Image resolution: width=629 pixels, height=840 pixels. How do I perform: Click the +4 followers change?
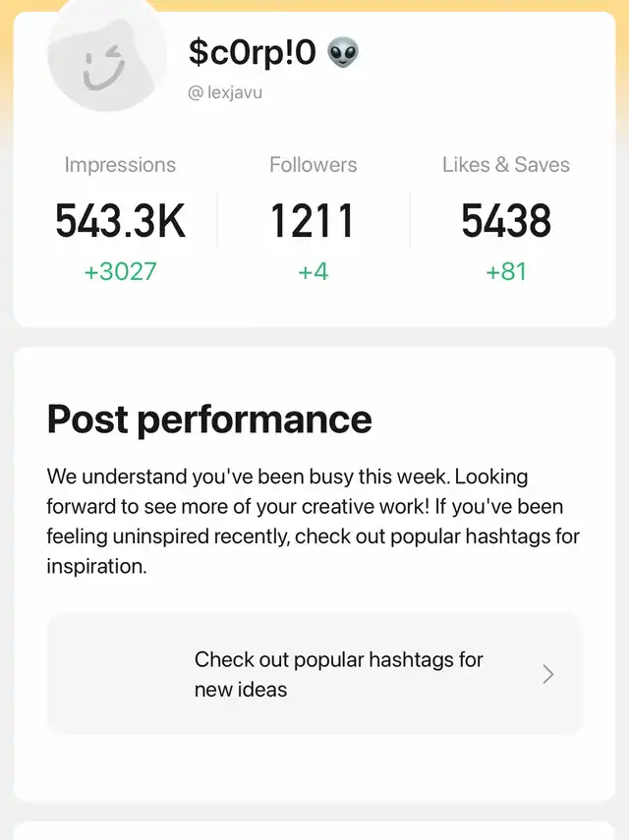point(314,271)
